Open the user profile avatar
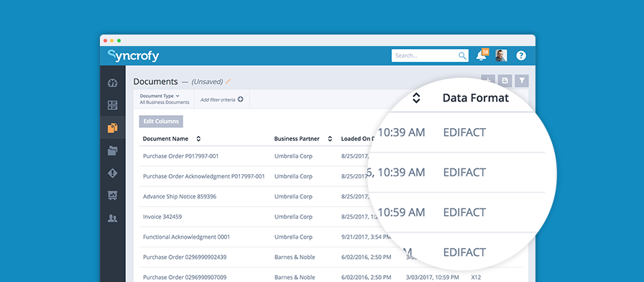The height and width of the screenshot is (282, 644). 501,55
